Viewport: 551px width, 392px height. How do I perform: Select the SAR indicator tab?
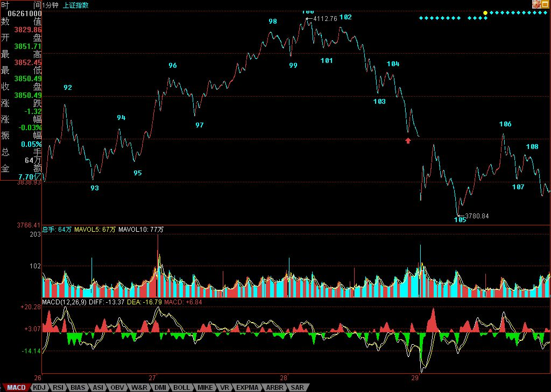pos(297,388)
